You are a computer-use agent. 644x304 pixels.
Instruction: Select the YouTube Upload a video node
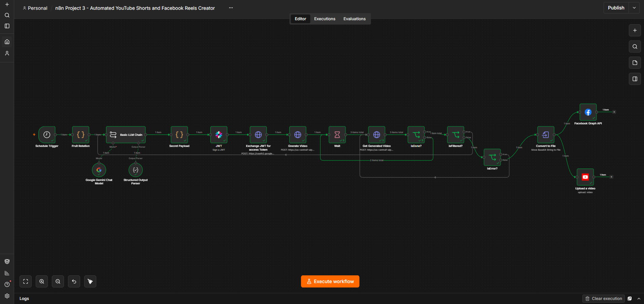(585, 177)
